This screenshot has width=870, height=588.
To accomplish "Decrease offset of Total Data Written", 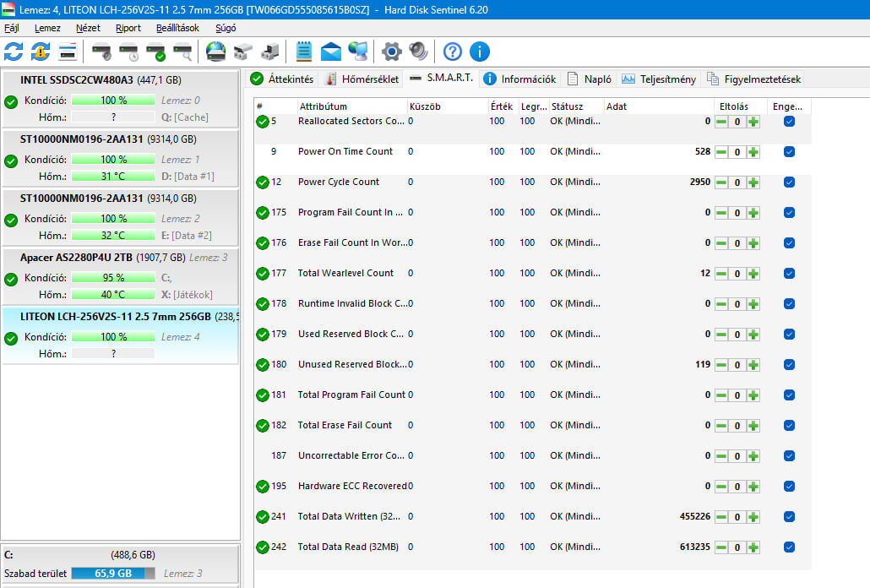I will (721, 517).
